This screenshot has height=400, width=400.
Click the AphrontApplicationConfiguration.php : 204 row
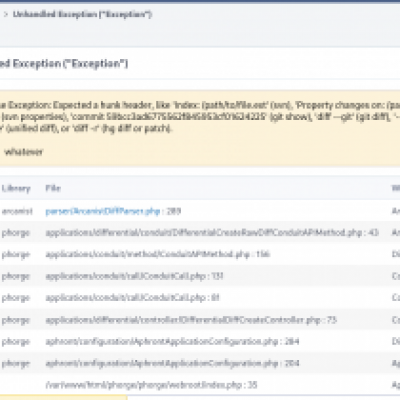point(200,363)
